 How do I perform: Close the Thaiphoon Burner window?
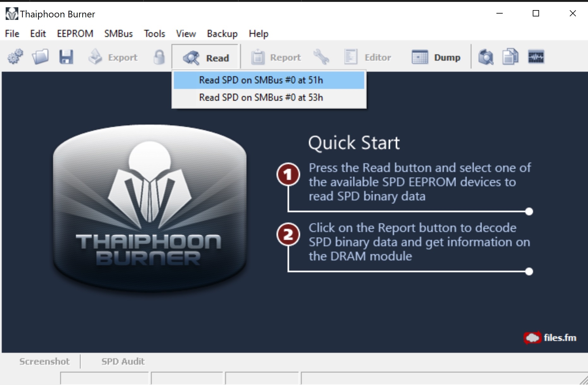pos(573,13)
